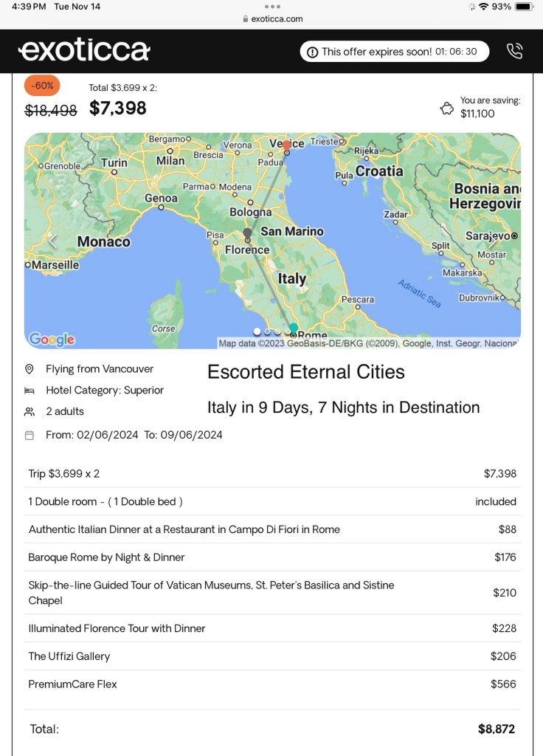Tap the gray Florence map pin
Viewport: 543px width, 756px height.
(x=247, y=234)
